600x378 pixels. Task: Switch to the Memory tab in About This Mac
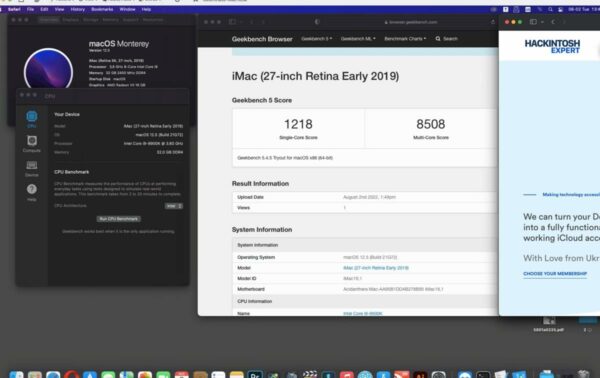point(111,20)
